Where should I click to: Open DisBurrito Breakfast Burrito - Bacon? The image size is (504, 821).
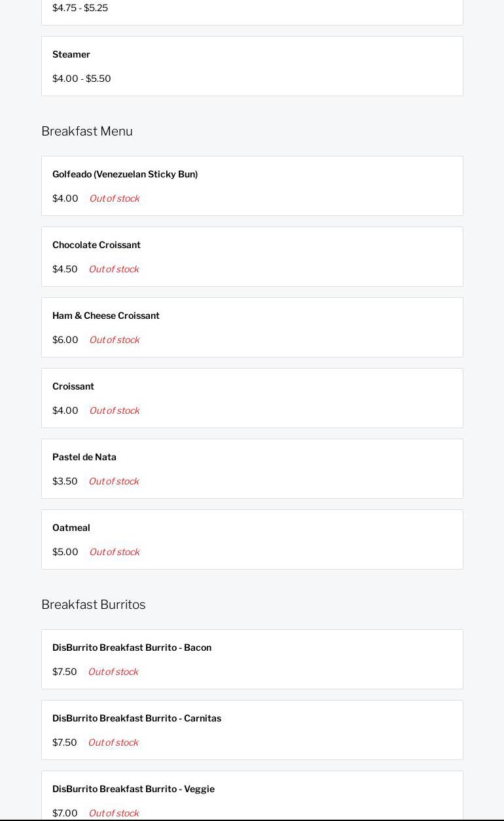click(132, 648)
